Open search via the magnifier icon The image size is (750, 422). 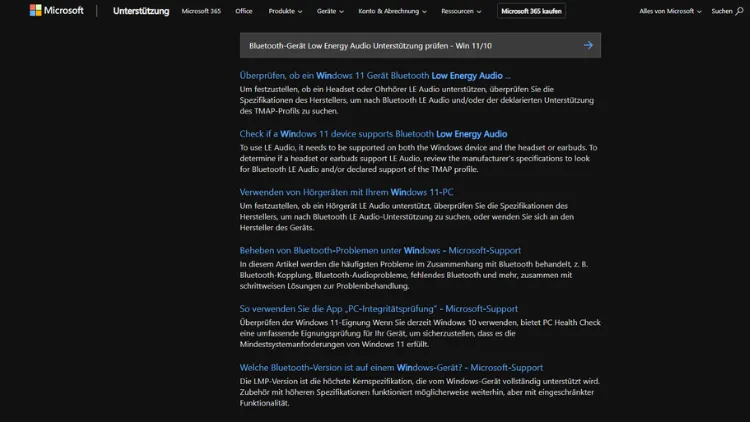739,11
